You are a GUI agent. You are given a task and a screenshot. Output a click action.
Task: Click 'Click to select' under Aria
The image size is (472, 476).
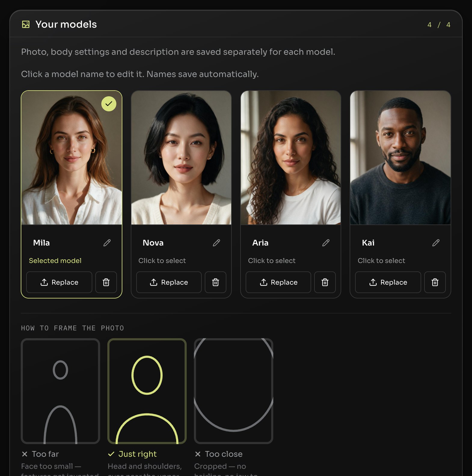tap(272, 261)
